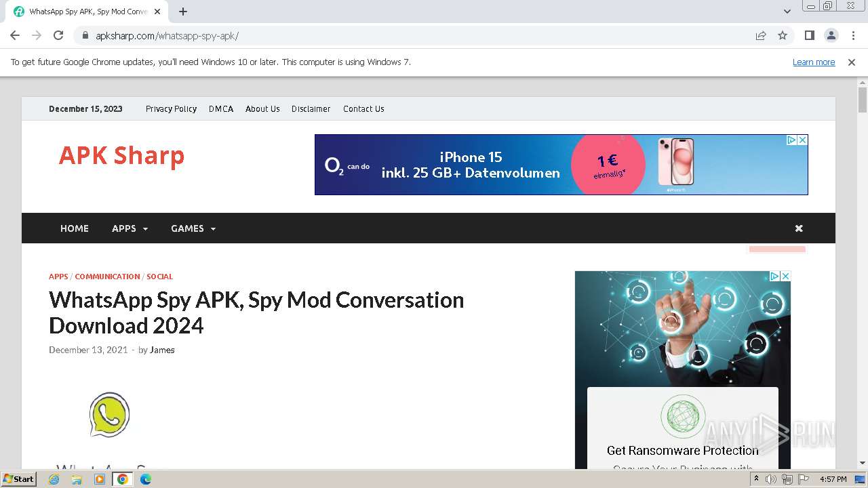Viewport: 868px width, 488px height.
Task: Click X icon in black navigation bar
Action: tap(799, 228)
